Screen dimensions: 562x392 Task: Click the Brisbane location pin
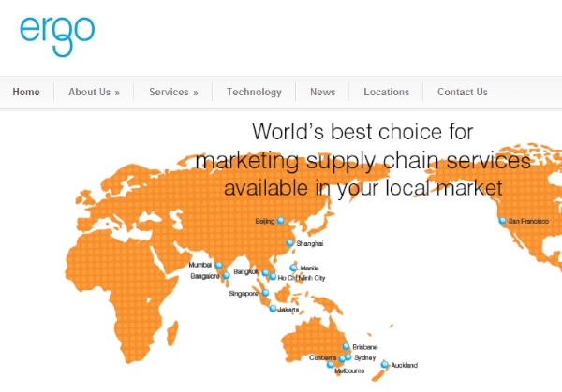coord(346,347)
